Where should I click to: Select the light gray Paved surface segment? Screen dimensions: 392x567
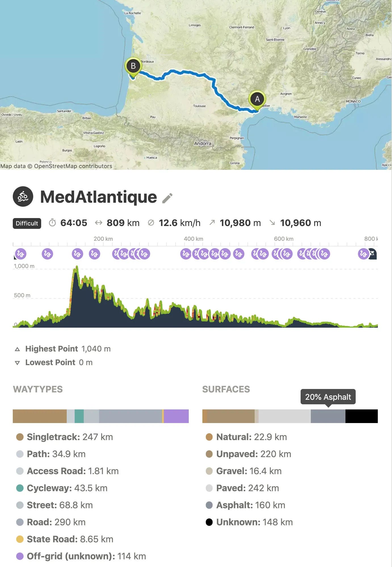click(285, 416)
